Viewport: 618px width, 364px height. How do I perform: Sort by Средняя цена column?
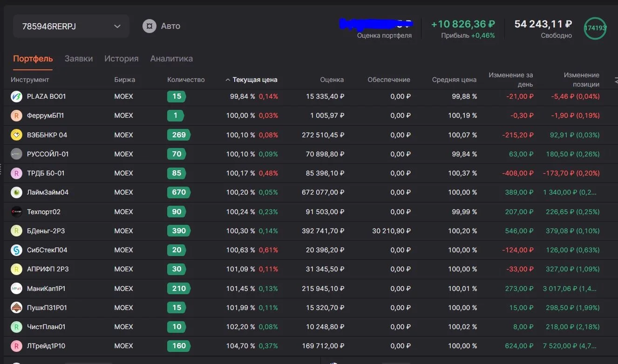[x=454, y=80]
